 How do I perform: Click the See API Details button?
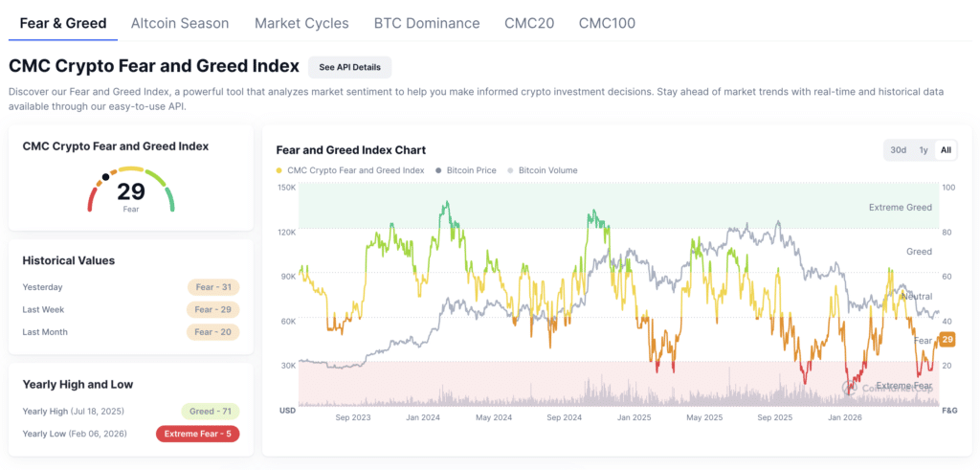(350, 68)
